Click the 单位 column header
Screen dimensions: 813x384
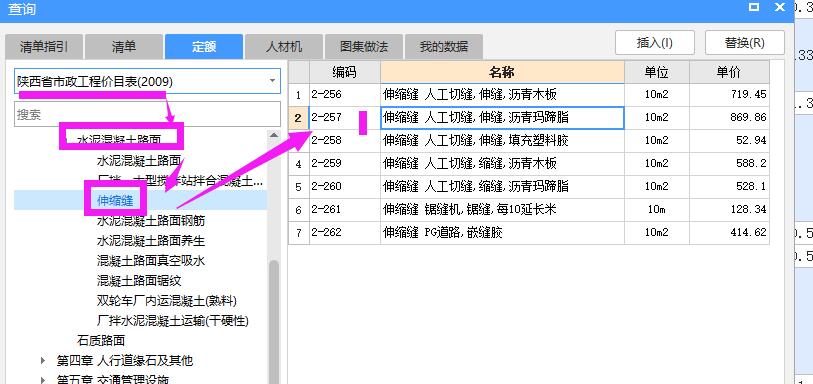pyautogui.click(x=656, y=72)
